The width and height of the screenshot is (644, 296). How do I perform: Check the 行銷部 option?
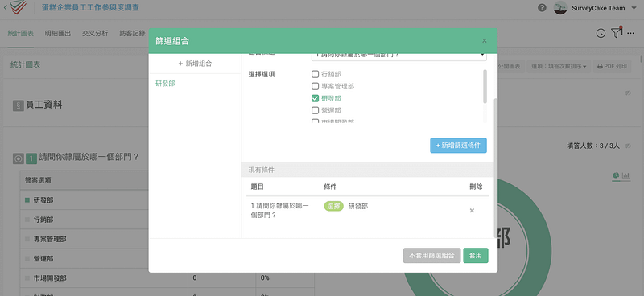(x=315, y=74)
